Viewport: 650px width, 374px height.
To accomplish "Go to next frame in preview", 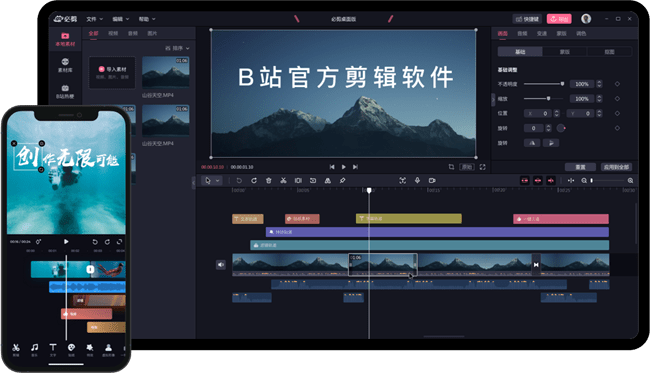I will coord(355,167).
